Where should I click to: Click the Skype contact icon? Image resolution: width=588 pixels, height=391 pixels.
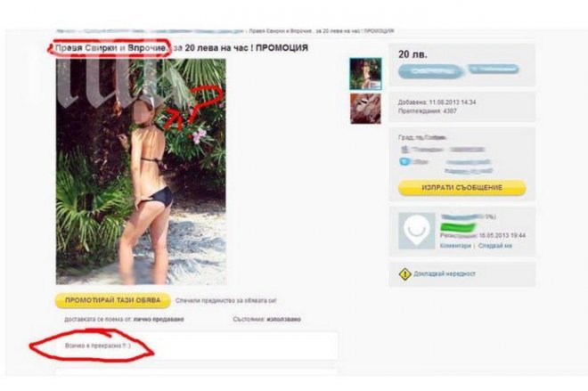(404, 161)
